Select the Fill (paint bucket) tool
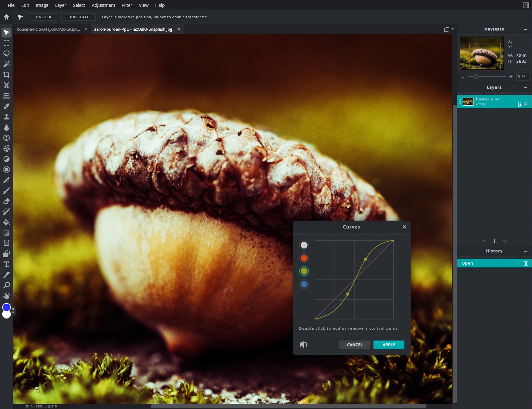 click(x=6, y=222)
